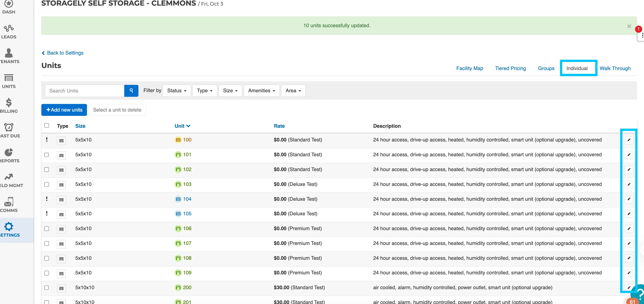This screenshot has width=644, height=304.
Task: Open the Dash sidebar icon
Action: click(x=9, y=7)
